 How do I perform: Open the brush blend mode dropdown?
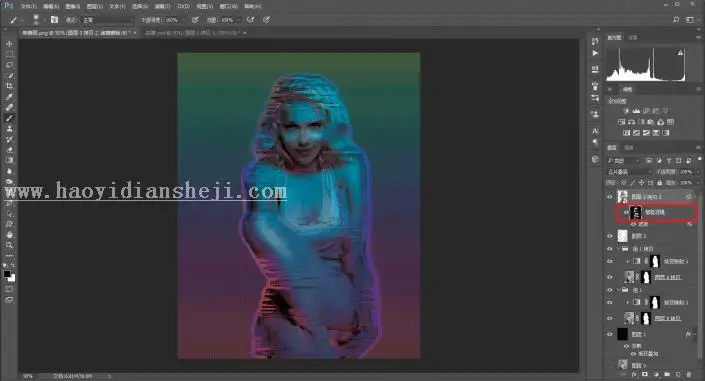coord(108,20)
